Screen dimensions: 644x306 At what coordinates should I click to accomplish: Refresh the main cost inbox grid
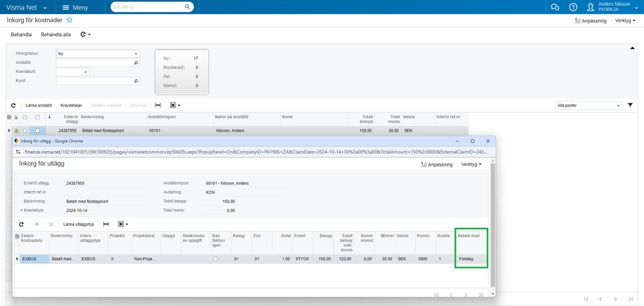coord(13,106)
